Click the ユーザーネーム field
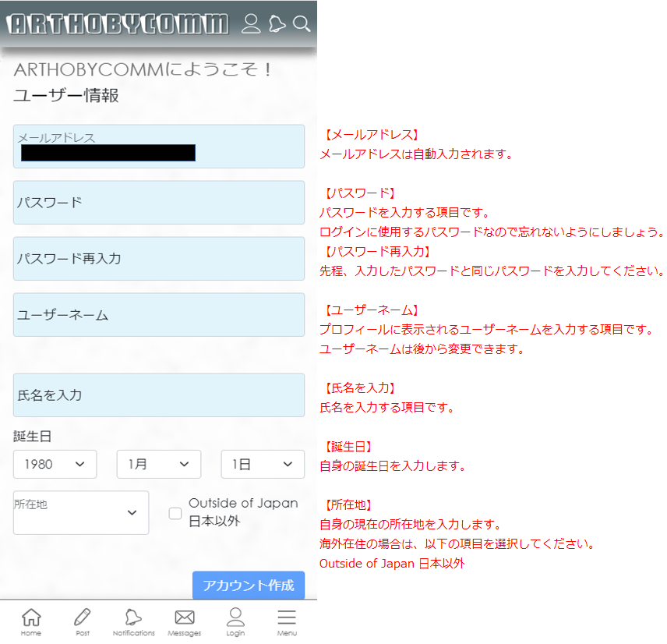Viewport: 667px width, 644px height. pyautogui.click(x=159, y=315)
